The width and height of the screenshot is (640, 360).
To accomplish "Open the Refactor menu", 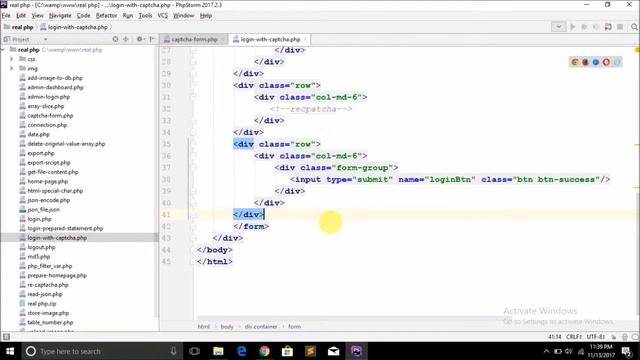I will coord(106,16).
